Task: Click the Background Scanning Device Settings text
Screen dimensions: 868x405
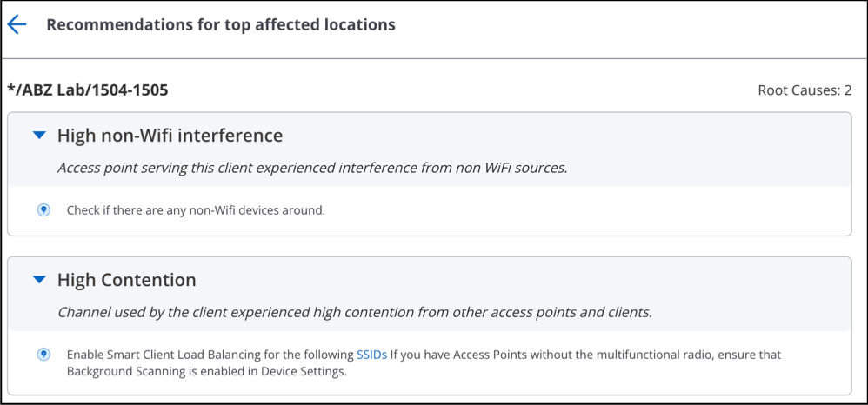Action: click(206, 372)
